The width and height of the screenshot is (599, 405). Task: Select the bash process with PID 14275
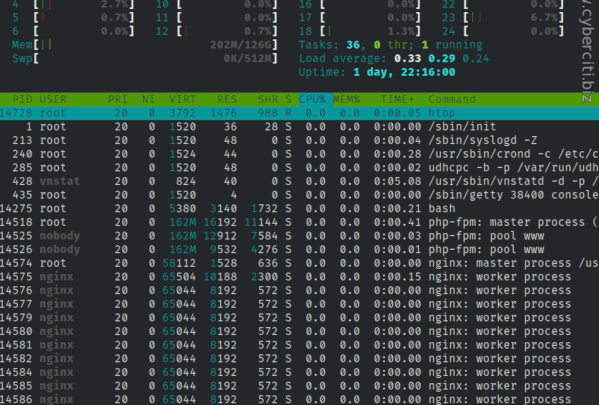[300, 209]
